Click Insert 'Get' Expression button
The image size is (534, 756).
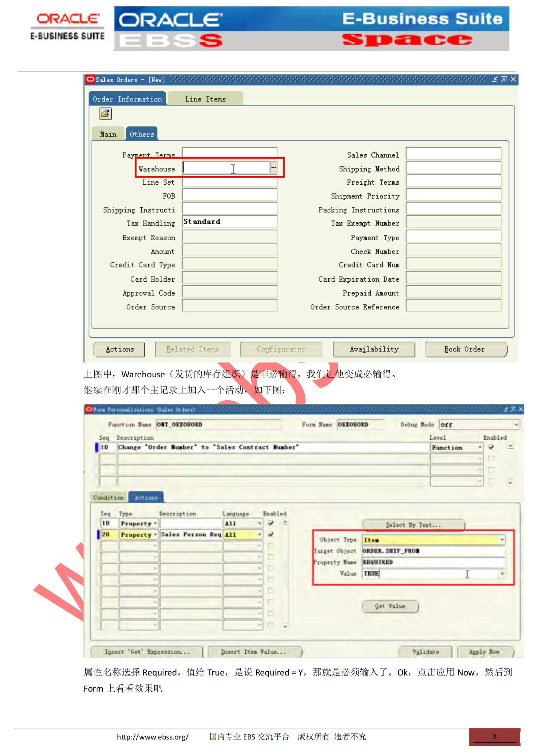coord(147,652)
